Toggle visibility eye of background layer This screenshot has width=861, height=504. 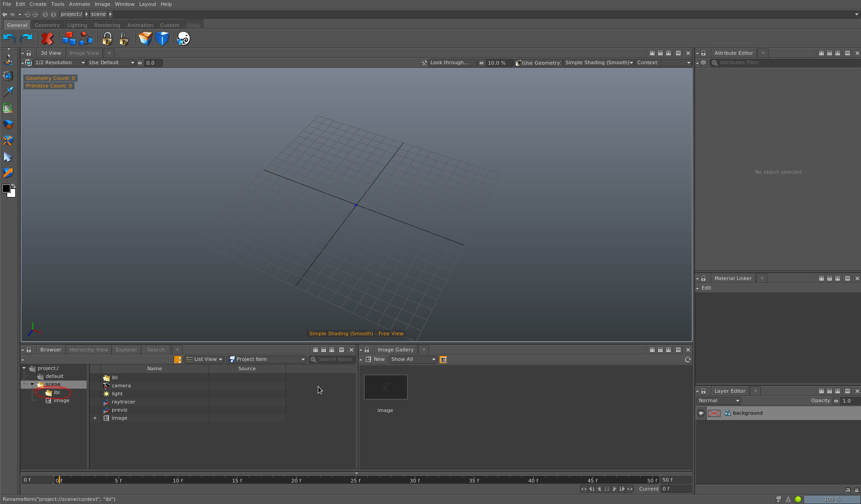pos(701,413)
